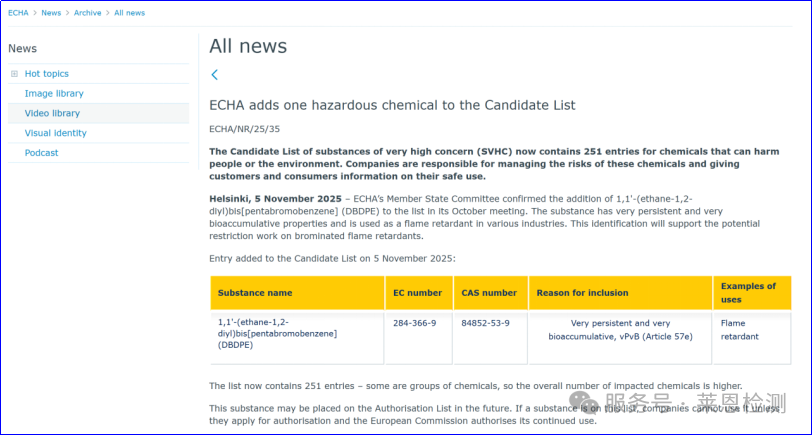Click the article headline about Candidate List
Viewport: 812px width, 435px height.
392,105
